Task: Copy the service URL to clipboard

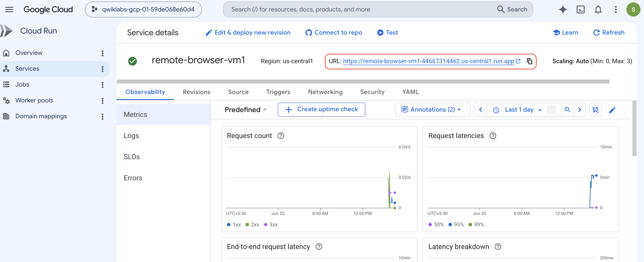Action: pos(530,61)
